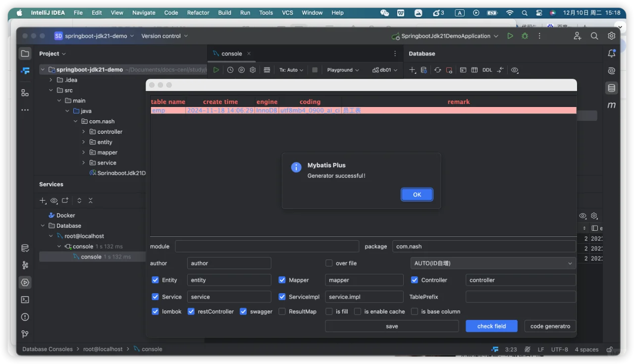
Task: Open the Services tool window icon
Action: [25, 283]
